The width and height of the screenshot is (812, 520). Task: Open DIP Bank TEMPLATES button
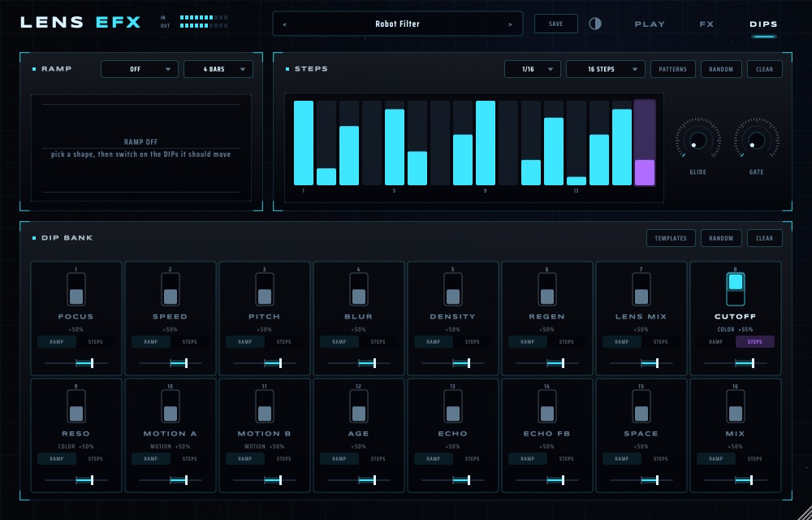pyautogui.click(x=671, y=238)
